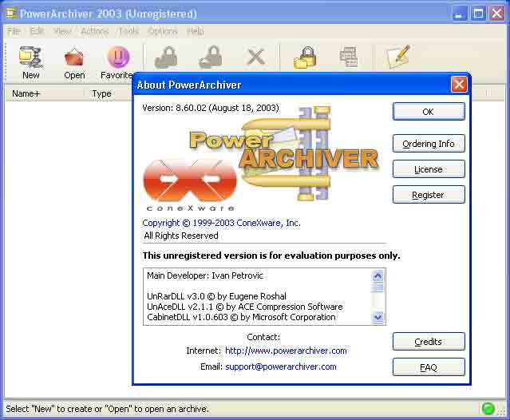Visit the http://www.powerarchiver.com link
Viewport: 510px width, 420px height.
[286, 351]
